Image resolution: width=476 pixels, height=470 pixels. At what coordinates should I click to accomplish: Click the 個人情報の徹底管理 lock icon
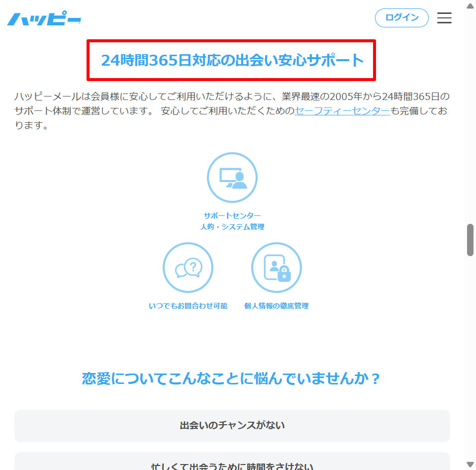click(276, 267)
